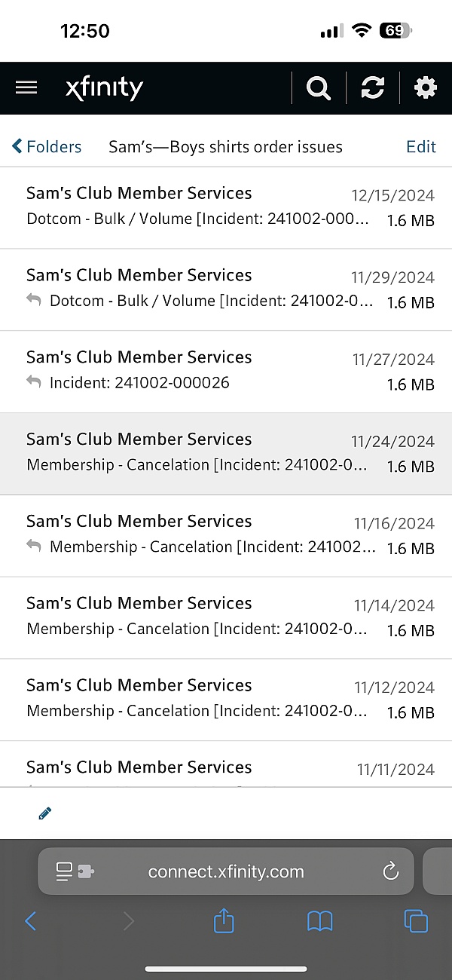452x980 pixels.
Task: Reload page from address bar icon
Action: coord(390,872)
